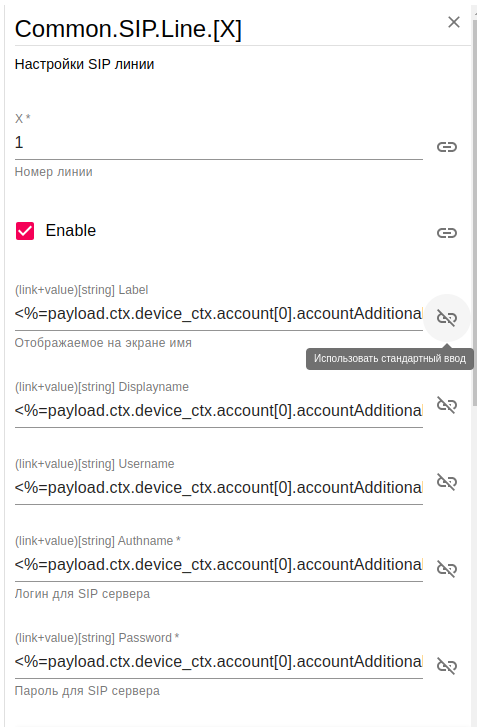477x727 pixels.
Task: Unlink the Label field template
Action: click(447, 318)
